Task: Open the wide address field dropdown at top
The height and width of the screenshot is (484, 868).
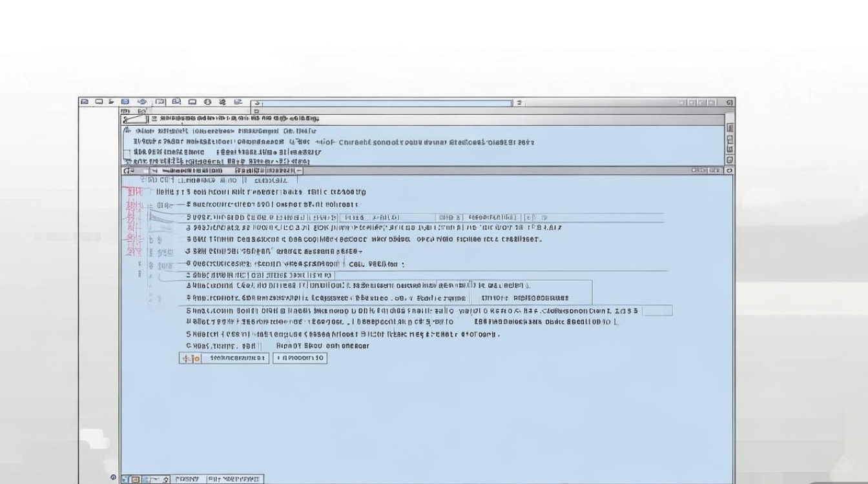Action: pyautogui.click(x=381, y=103)
